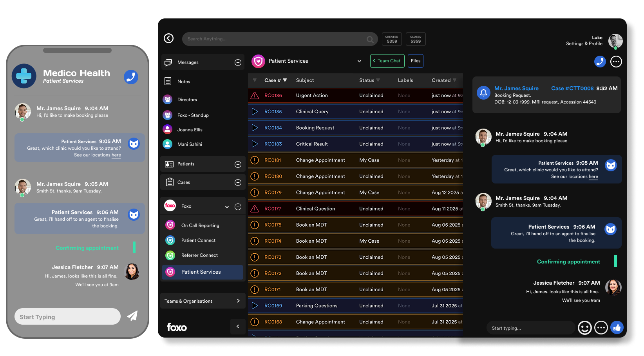Open Foxo - Standup group chat
The height and width of the screenshot is (356, 644).
(193, 115)
